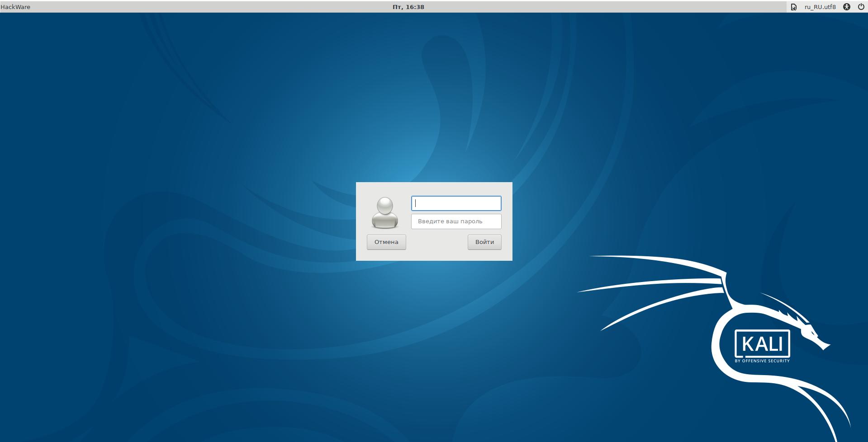Click the HackWare hostname label
The image size is (868, 442).
tap(15, 7)
